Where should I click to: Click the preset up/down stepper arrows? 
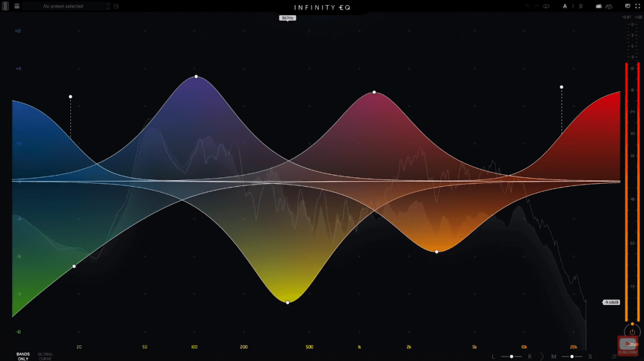[108, 6]
